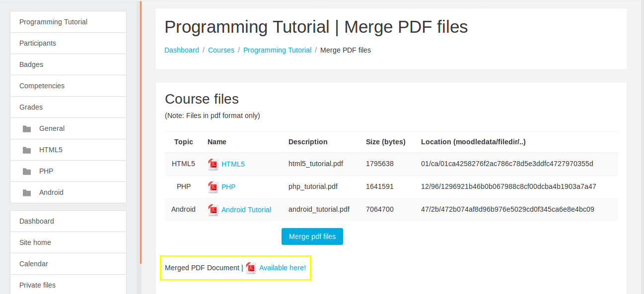Click the location starting with 01/ca/01ca4258
Image resolution: width=644 pixels, height=294 pixels.
pos(507,164)
